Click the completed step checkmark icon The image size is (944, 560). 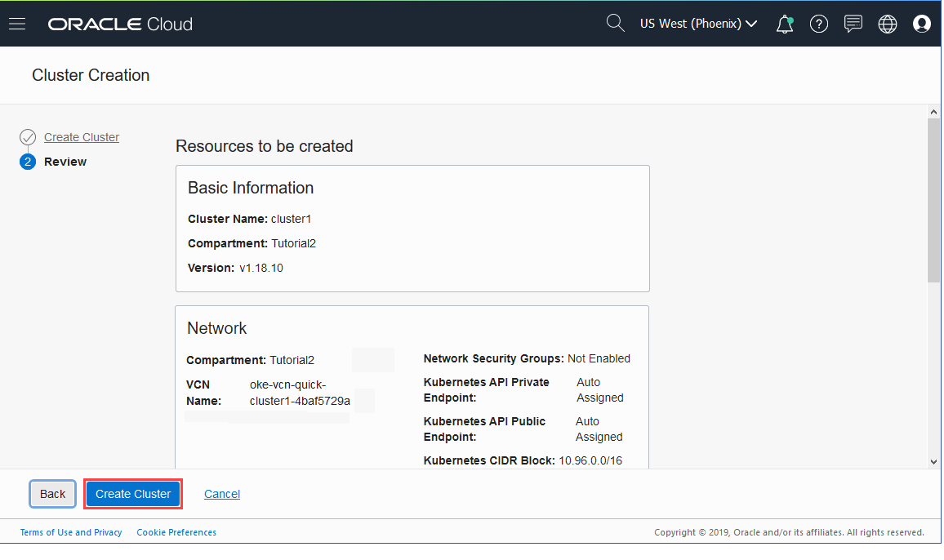point(28,137)
